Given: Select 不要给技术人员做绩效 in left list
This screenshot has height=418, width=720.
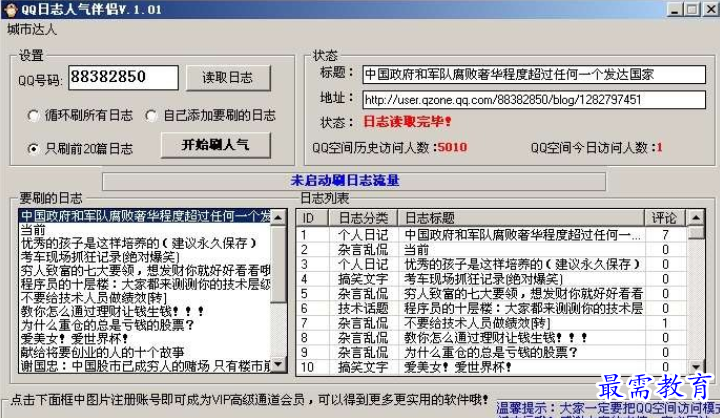Looking at the screenshot, I should pos(145,298).
